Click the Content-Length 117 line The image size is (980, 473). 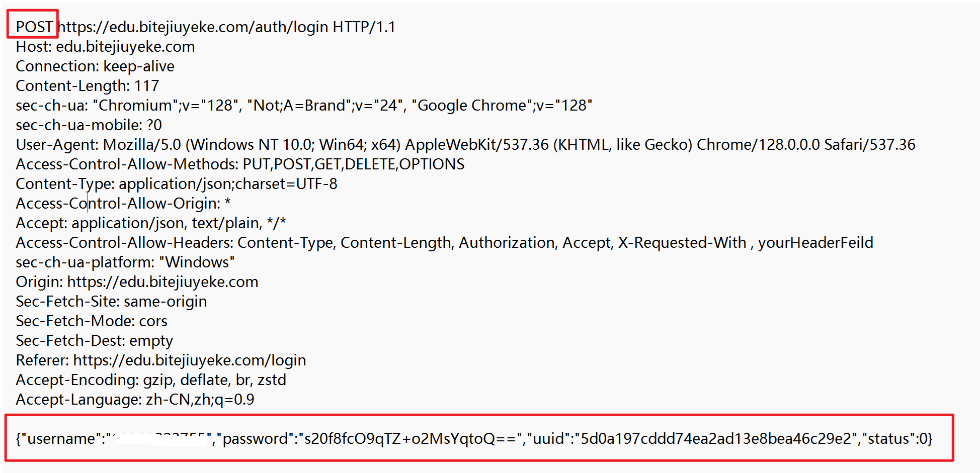(x=88, y=85)
